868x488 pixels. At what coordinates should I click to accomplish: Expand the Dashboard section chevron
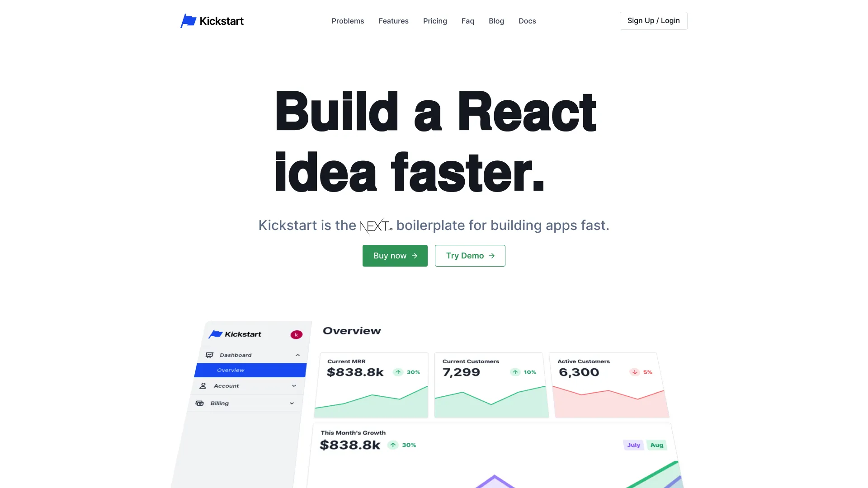point(297,355)
